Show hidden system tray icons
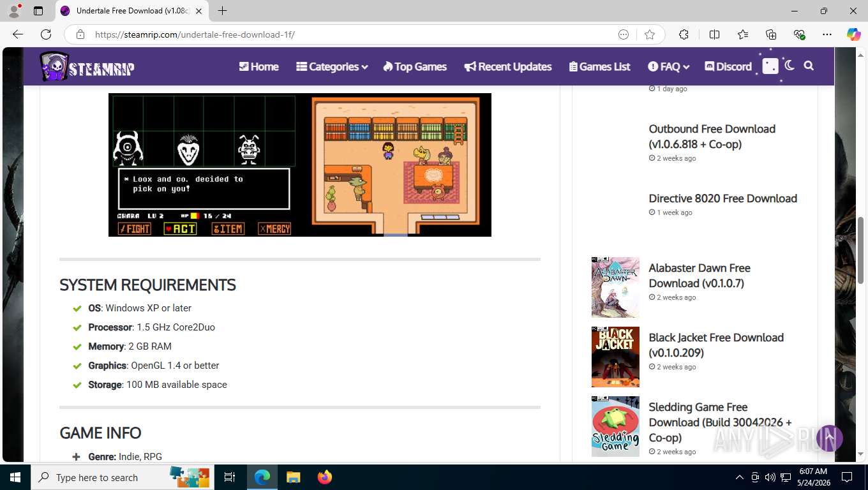This screenshot has height=490, width=868. [x=740, y=477]
